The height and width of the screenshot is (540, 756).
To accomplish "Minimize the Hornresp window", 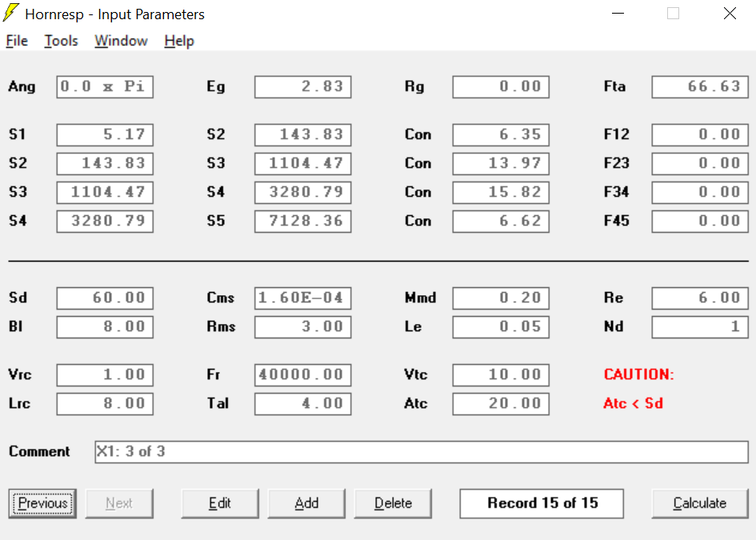I will pos(618,14).
